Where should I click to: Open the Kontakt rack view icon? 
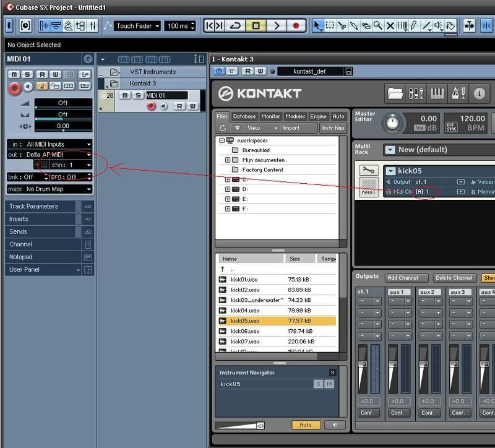coord(415,93)
